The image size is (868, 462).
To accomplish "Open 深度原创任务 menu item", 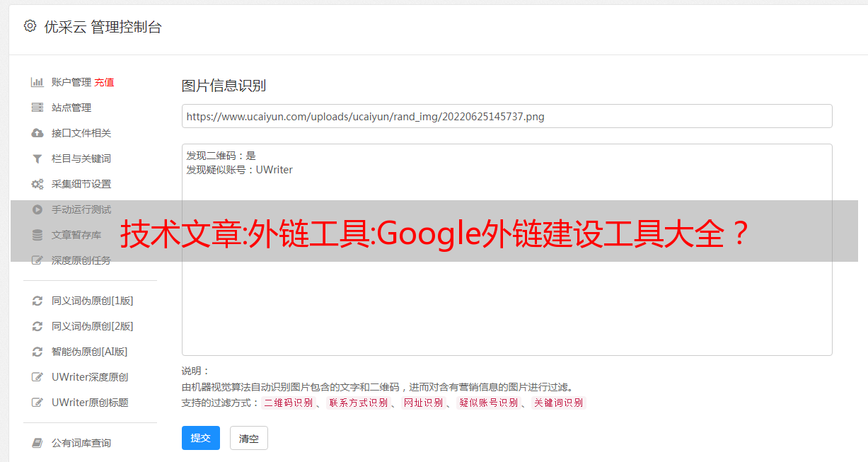I will [81, 260].
